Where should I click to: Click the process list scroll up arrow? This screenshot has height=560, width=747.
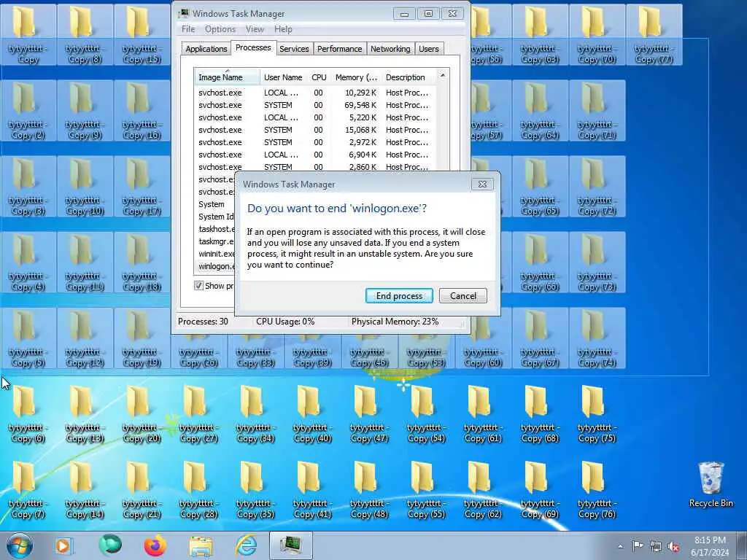coord(443,75)
